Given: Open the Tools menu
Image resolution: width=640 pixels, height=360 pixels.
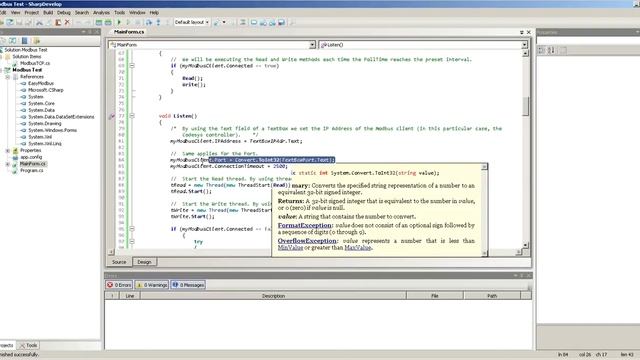Looking at the screenshot, I should tap(120, 13).
